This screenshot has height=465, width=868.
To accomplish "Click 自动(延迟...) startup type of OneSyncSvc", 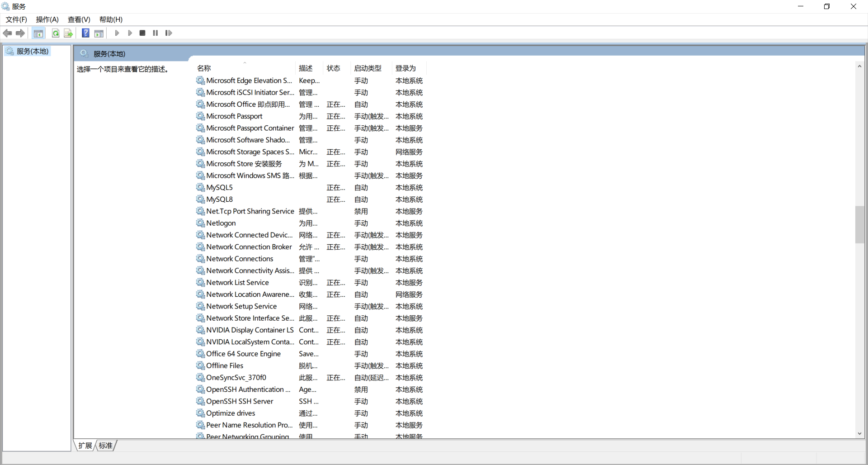I will (371, 378).
